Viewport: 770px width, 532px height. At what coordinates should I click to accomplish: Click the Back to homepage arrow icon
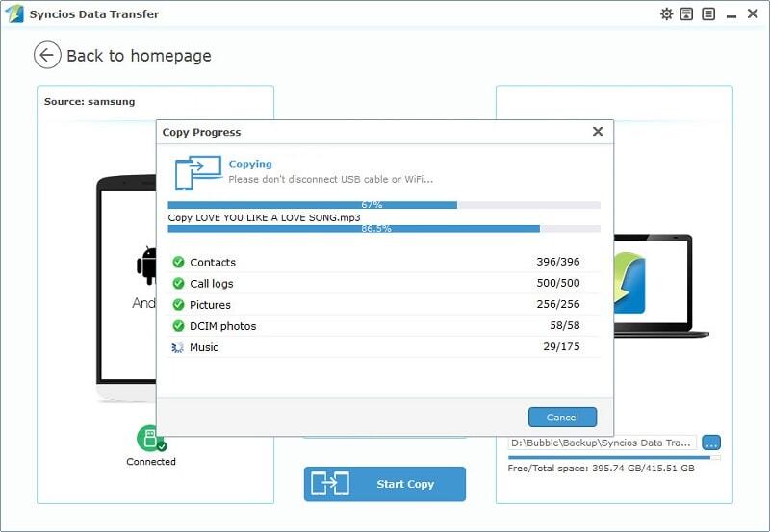[x=47, y=56]
